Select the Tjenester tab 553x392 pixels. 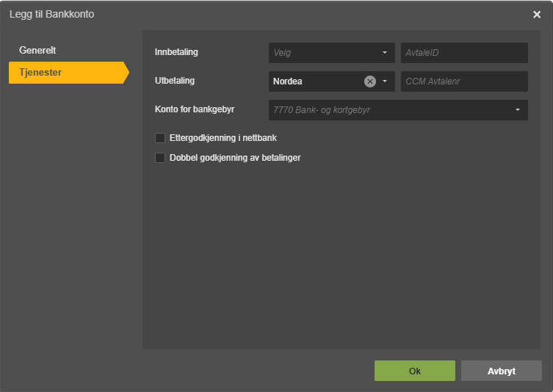(x=69, y=73)
